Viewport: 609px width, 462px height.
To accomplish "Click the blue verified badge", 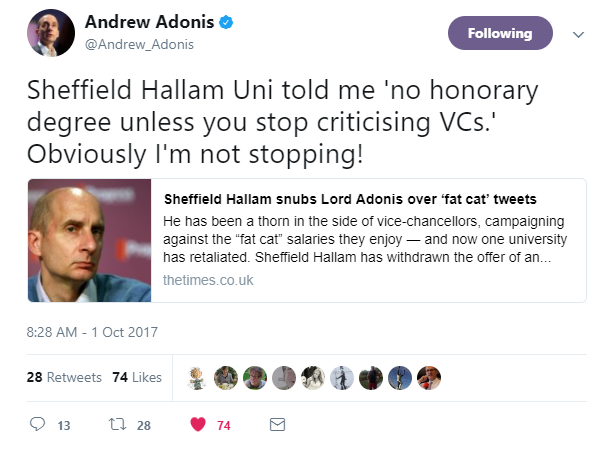I will pos(225,22).
